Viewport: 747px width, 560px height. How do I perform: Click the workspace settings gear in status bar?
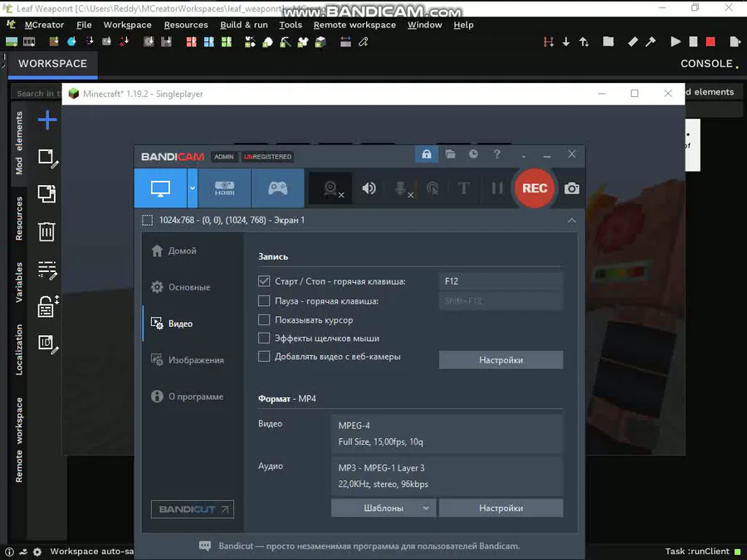click(x=37, y=552)
